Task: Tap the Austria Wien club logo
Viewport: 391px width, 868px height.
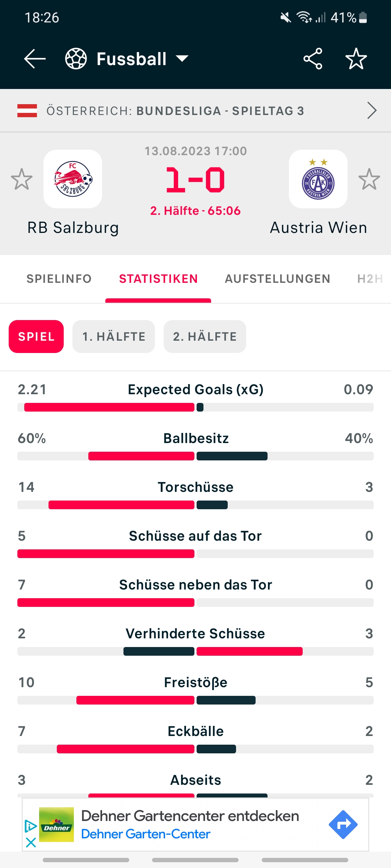Action: coord(318,179)
